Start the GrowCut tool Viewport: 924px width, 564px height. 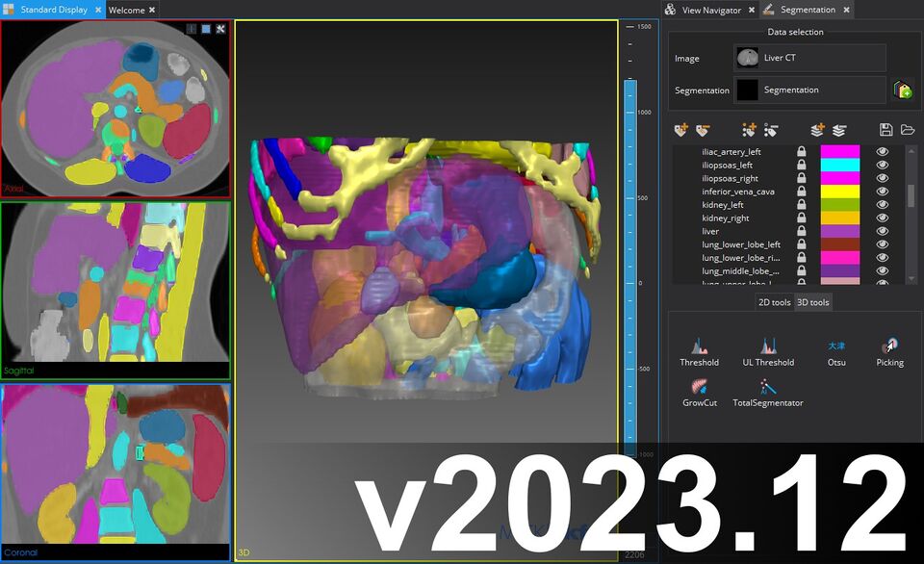tap(699, 392)
